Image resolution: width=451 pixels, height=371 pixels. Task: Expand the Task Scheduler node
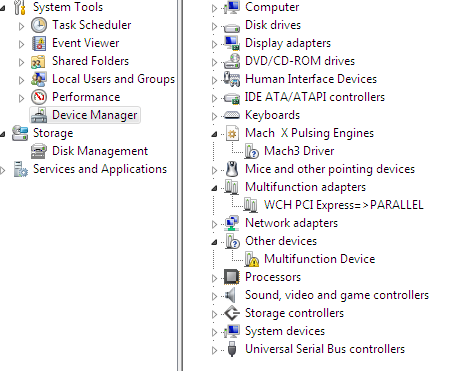coord(21,26)
